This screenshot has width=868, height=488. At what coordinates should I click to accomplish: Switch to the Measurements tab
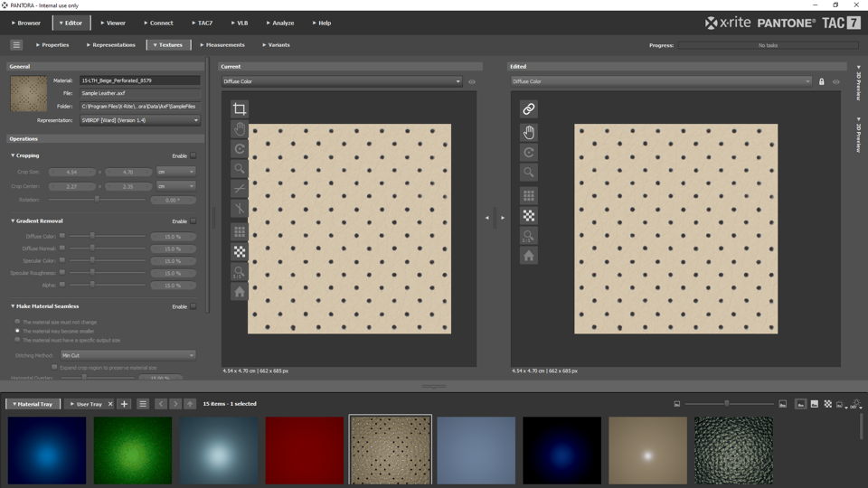(x=222, y=44)
